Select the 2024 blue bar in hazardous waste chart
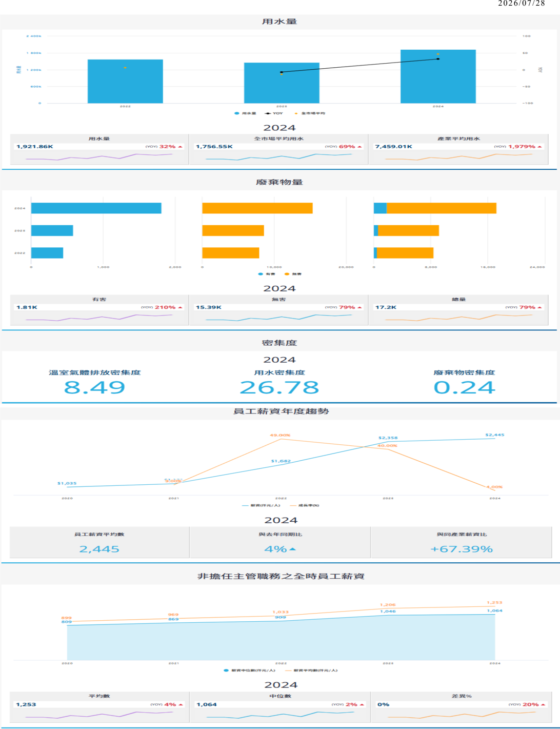 (x=96, y=208)
